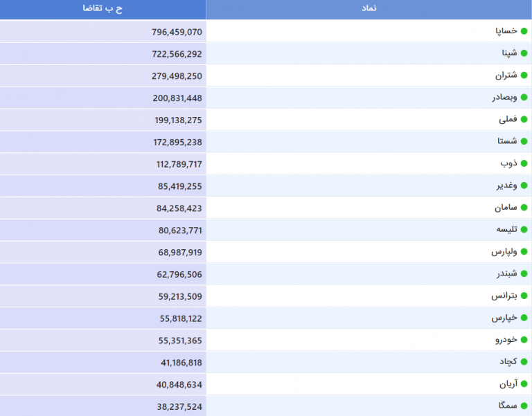Select the value 200,831,448
This screenshot has width=532, height=416.
(177, 98)
